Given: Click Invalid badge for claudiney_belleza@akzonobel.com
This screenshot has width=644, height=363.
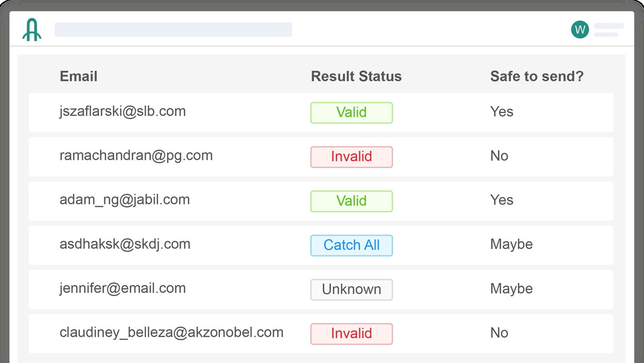Looking at the screenshot, I should coord(351,334).
